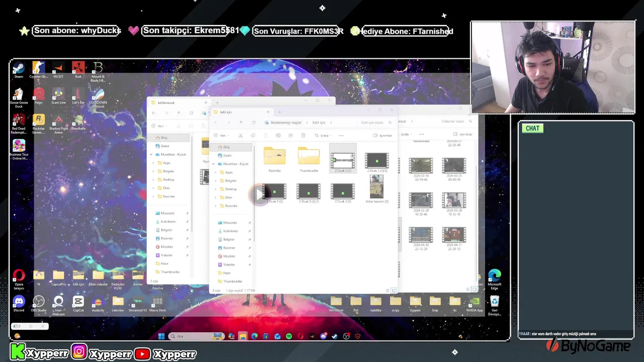The width and height of the screenshot is (644, 362).
Task: Select video 2 Ocak 3 (3)(1)
Action: point(308,193)
